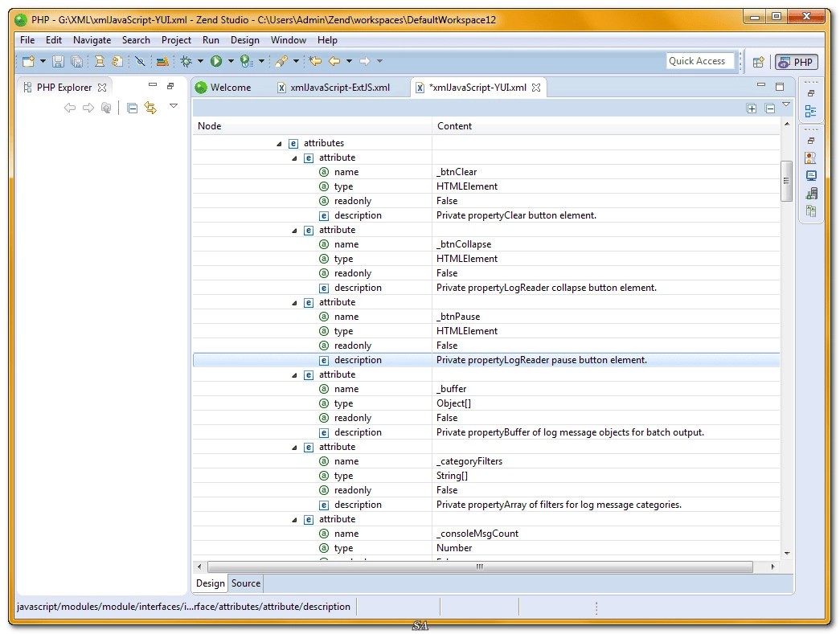840x634 pixels.
Task: Collapse the attributes tree node
Action: click(x=279, y=144)
